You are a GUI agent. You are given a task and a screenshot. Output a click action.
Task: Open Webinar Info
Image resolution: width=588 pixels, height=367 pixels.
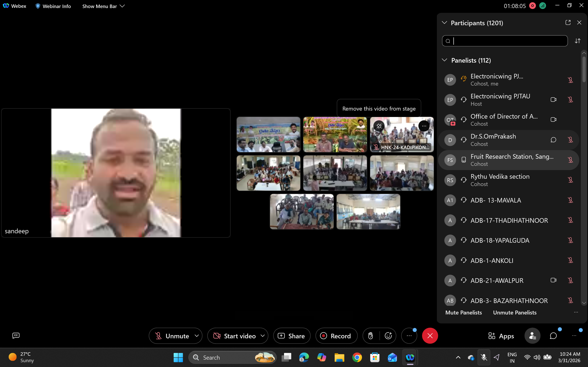click(x=53, y=6)
